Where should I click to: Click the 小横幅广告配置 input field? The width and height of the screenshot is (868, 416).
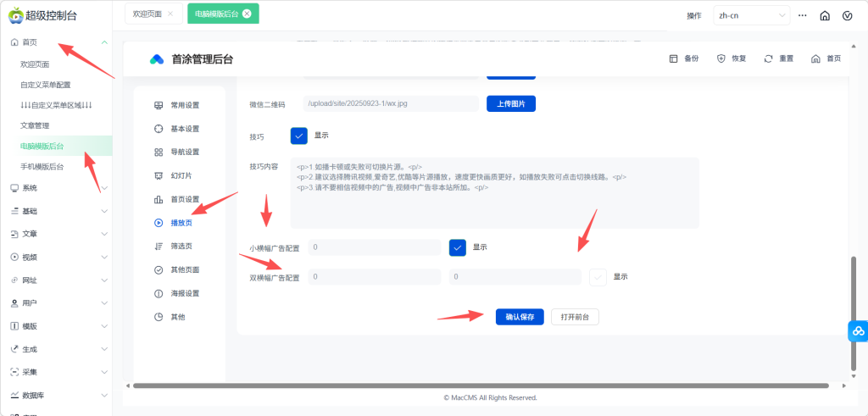pos(374,247)
